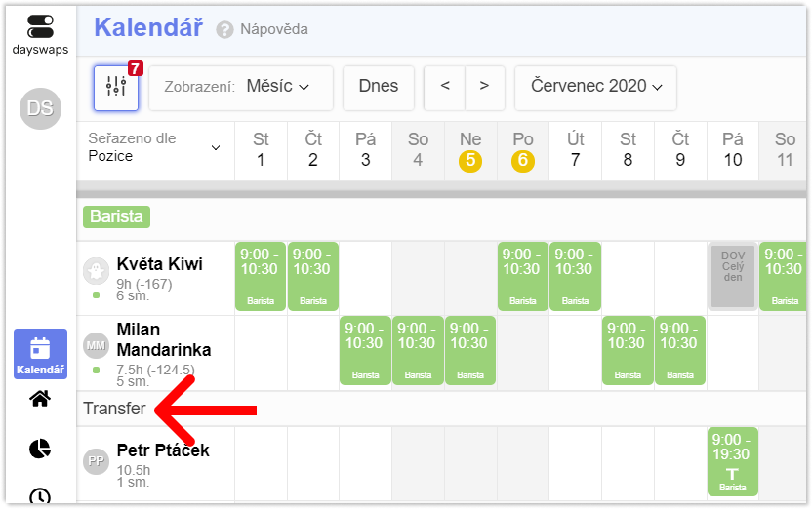Viewport: 812px width, 509px height.
Task: Click Květa Kiwi's ghost avatar
Action: 96,270
